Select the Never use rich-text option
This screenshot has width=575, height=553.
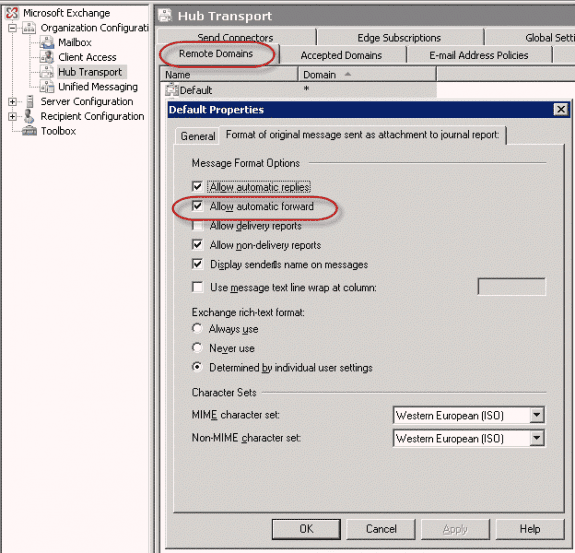tap(197, 347)
